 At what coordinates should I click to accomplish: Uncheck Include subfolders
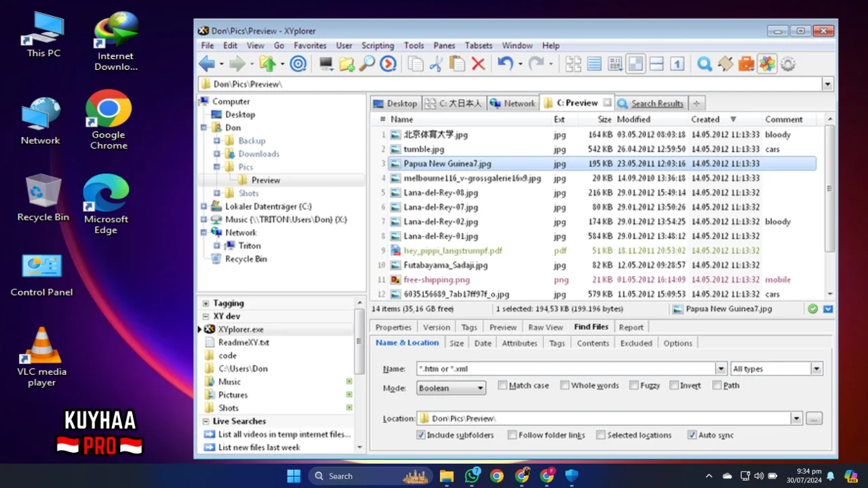tap(420, 434)
